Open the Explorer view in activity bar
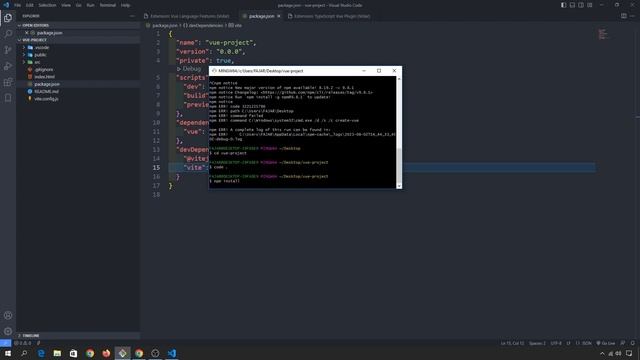The width and height of the screenshot is (640, 360). click(8, 18)
